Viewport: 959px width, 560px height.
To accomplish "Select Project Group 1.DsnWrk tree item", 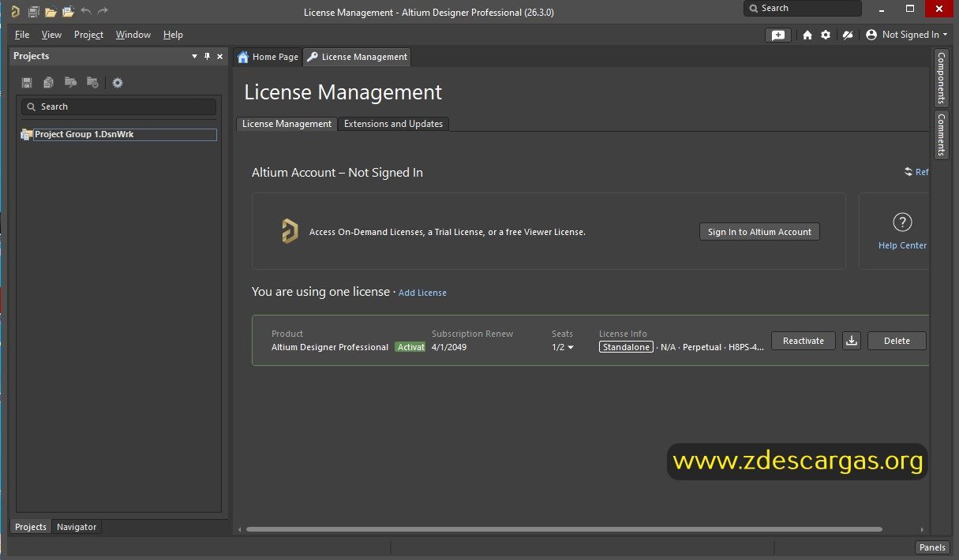I will [x=125, y=134].
